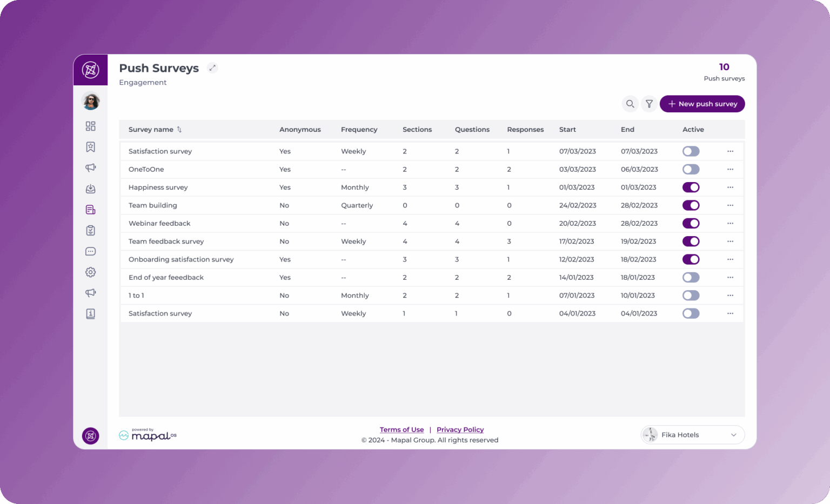This screenshot has width=830, height=504.
Task: Open the dashboard grid icon in sidebar
Action: coord(91,126)
